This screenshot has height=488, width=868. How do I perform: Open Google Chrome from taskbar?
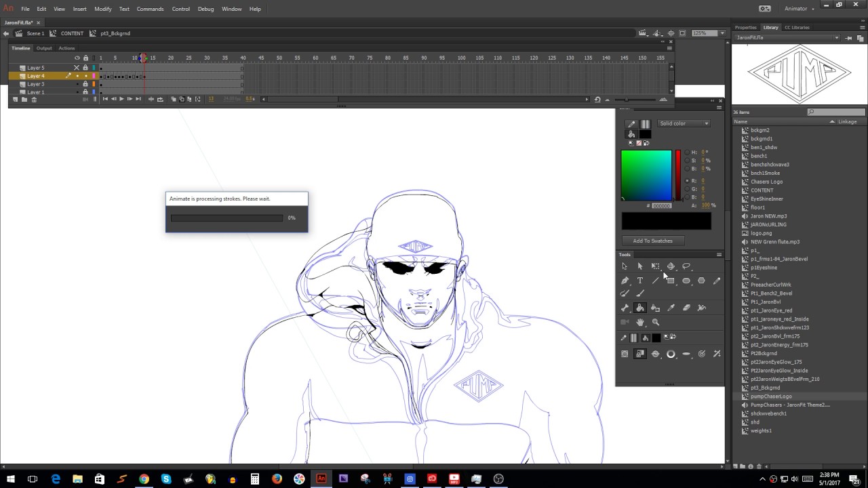point(144,479)
